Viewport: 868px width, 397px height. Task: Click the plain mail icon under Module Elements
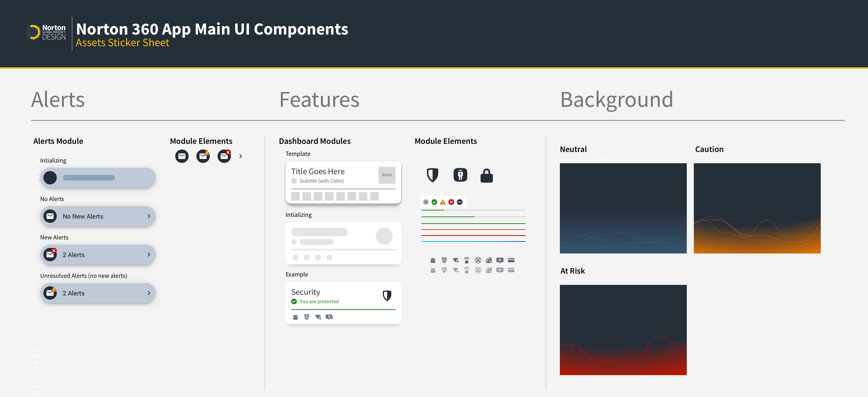pyautogui.click(x=182, y=156)
